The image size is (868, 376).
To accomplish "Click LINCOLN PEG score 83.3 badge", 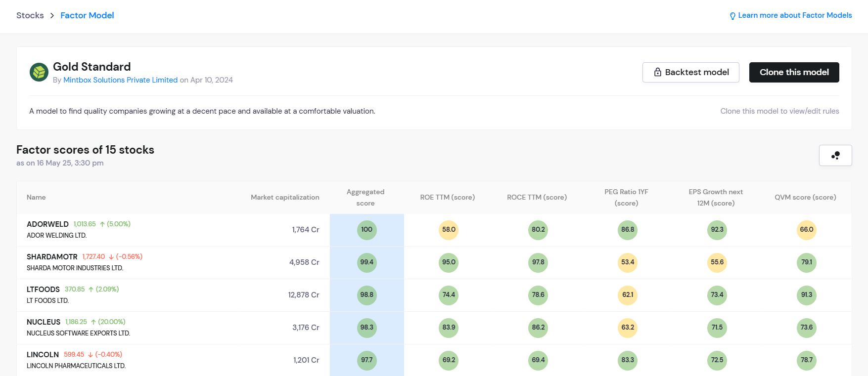I will [628, 360].
